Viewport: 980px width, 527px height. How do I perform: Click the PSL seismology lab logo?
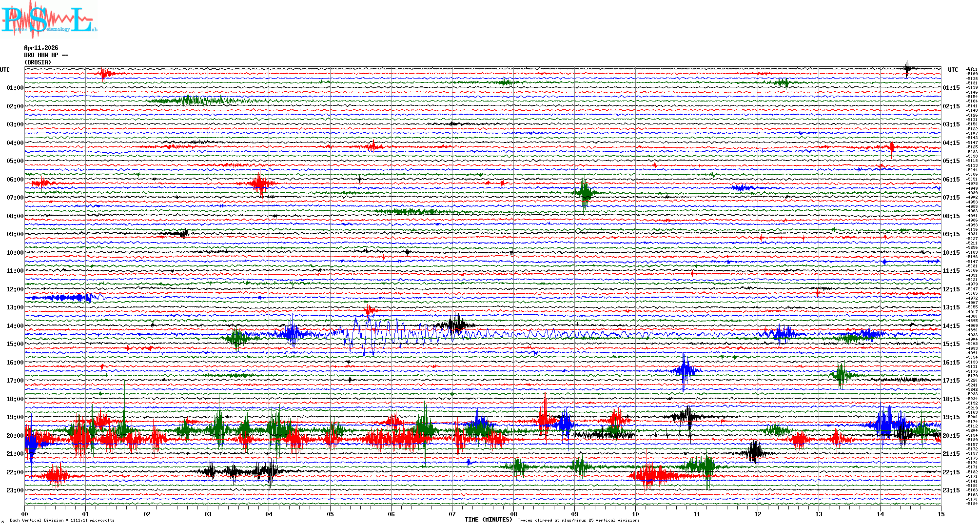49,20
